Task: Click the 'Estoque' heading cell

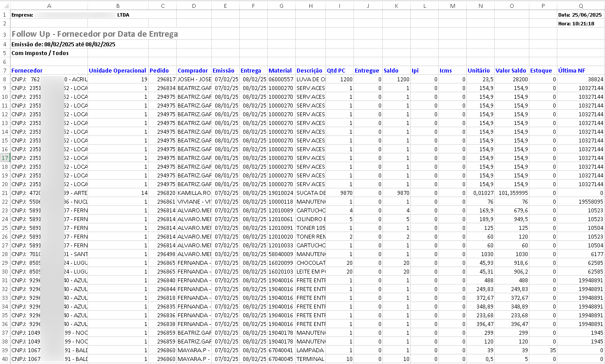Action: [x=543, y=70]
